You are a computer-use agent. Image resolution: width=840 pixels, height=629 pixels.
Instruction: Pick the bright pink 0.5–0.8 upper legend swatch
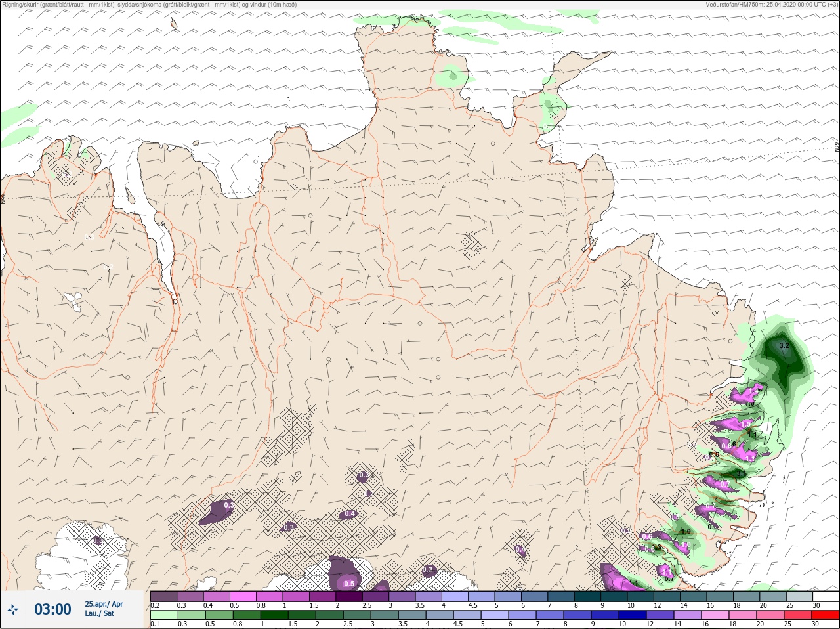[x=243, y=597]
